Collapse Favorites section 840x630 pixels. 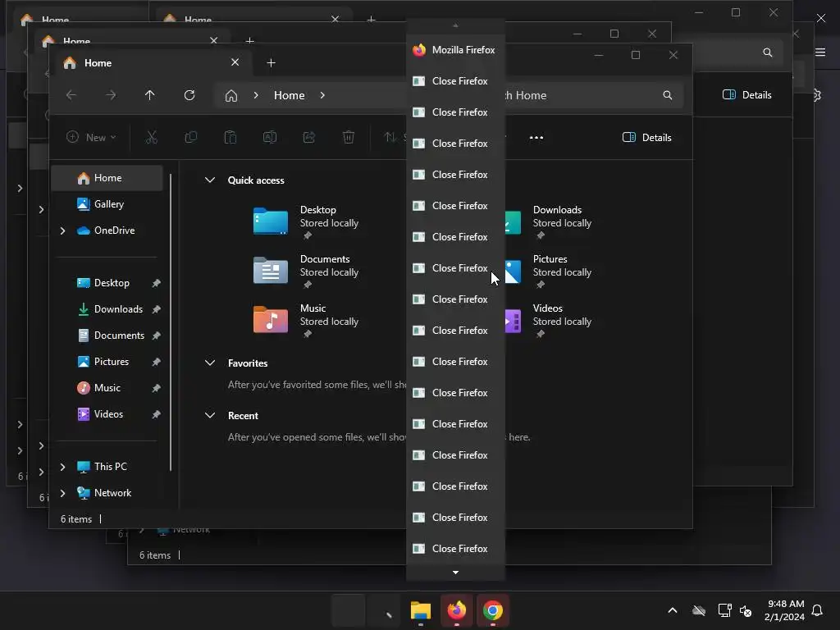(210, 363)
